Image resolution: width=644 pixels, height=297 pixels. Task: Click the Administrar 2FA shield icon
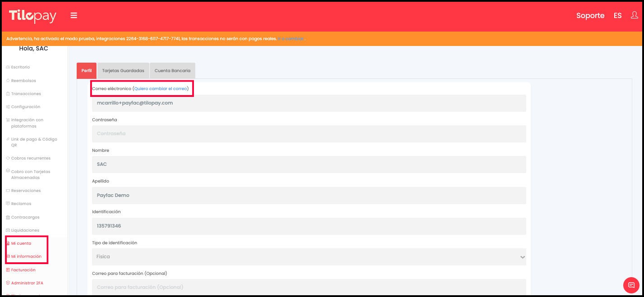click(x=8, y=283)
